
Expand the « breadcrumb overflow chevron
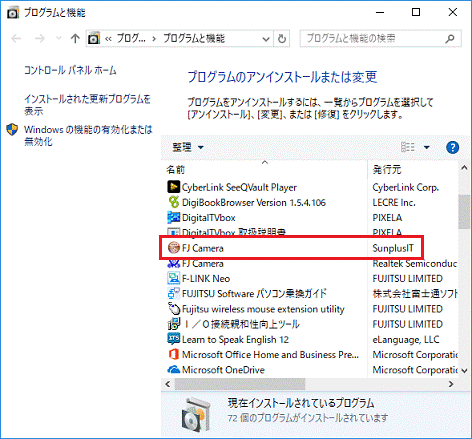click(108, 39)
